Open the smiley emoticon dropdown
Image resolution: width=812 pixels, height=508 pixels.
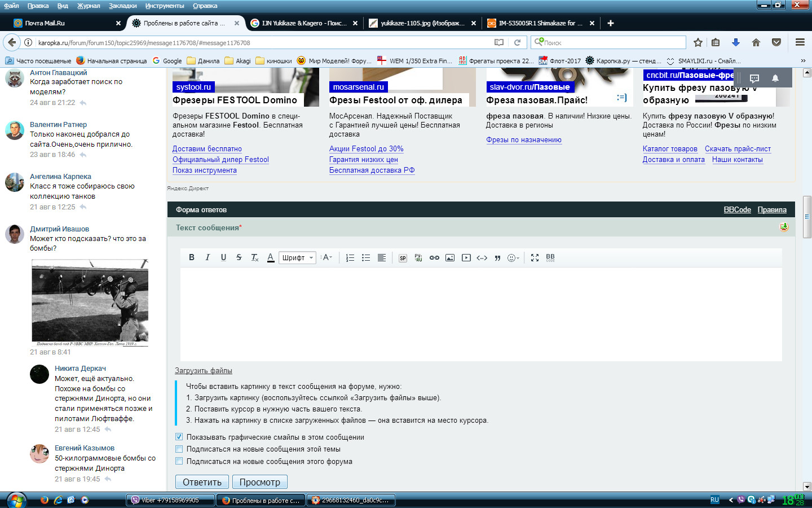coord(513,257)
